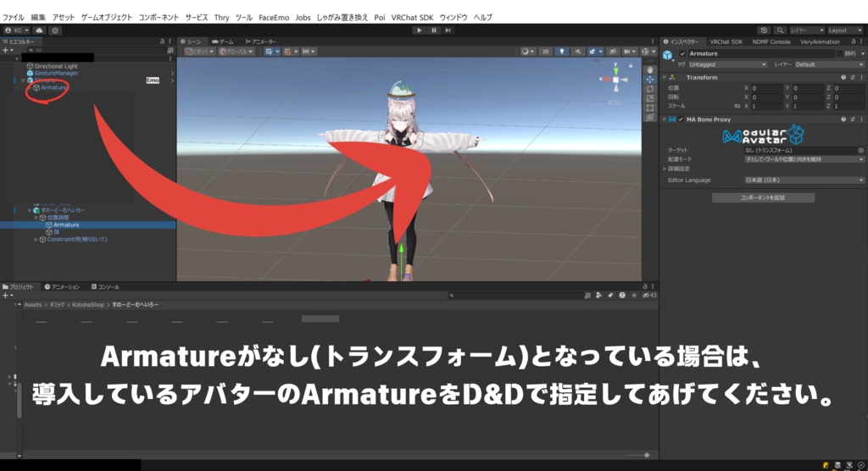Open the ファイル menu
This screenshot has width=868, height=471.
pyautogui.click(x=14, y=18)
